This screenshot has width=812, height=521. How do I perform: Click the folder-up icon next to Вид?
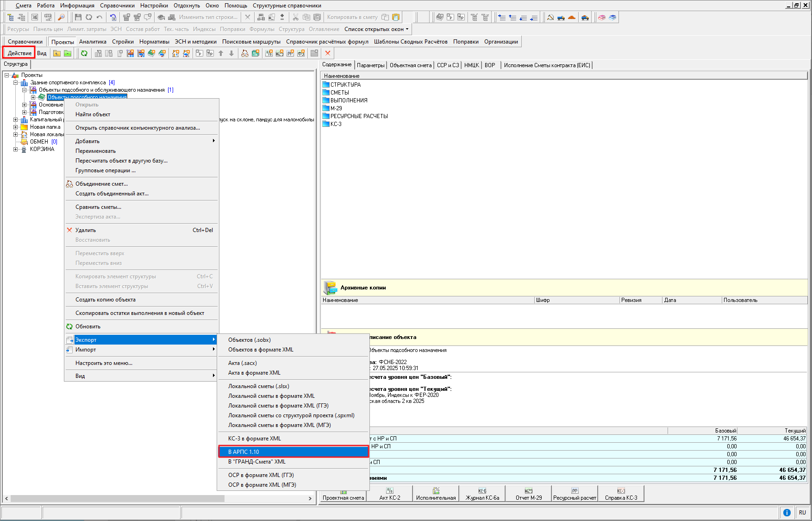click(x=56, y=53)
